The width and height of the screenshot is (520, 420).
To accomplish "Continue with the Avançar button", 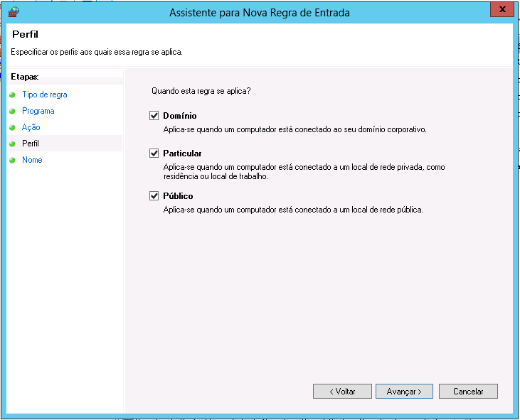I will (x=404, y=392).
